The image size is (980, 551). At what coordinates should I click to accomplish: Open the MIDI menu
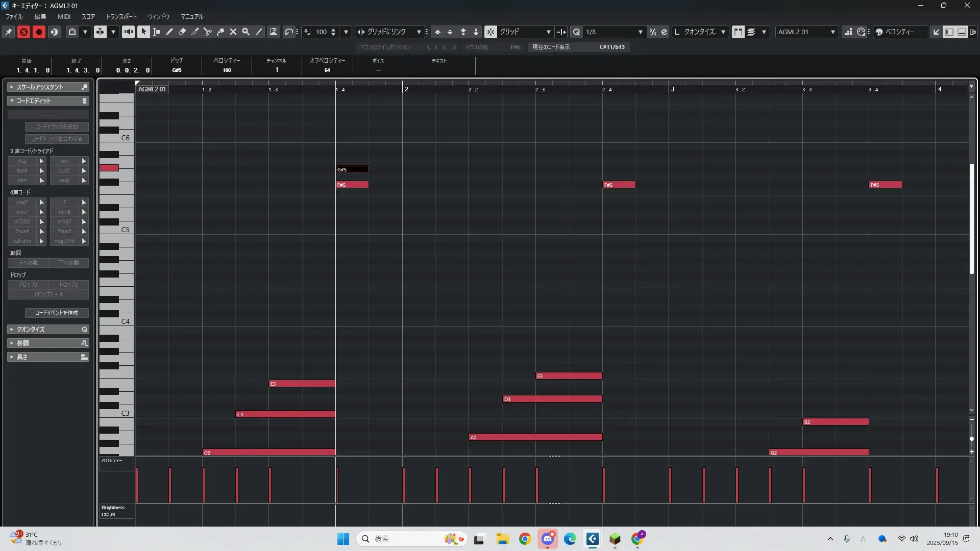coord(64,16)
